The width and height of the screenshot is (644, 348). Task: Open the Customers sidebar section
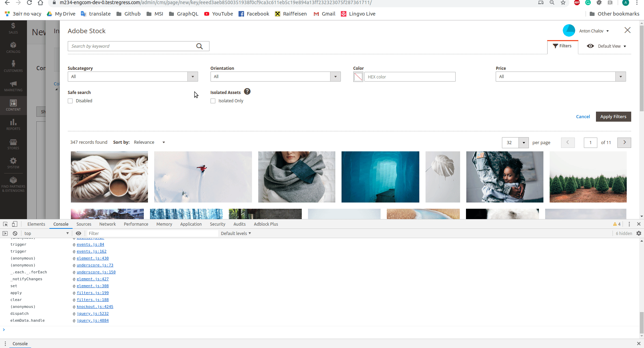pyautogui.click(x=13, y=67)
